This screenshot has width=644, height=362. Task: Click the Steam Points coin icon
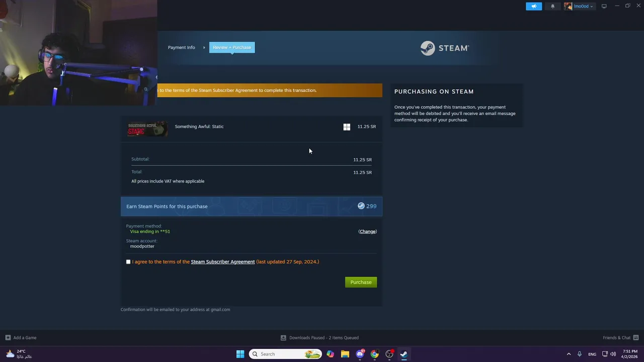click(361, 206)
